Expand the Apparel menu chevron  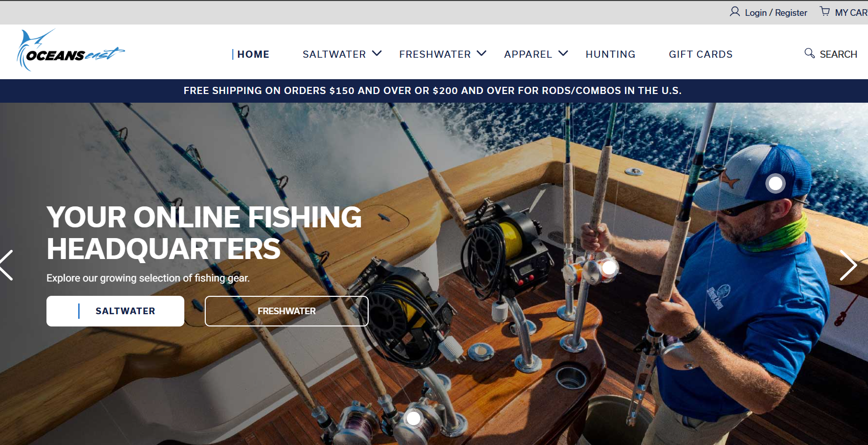[x=563, y=53]
